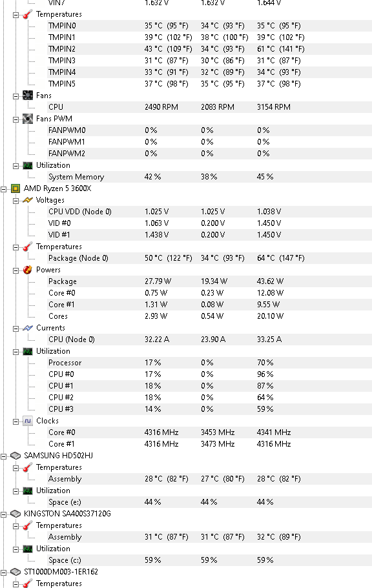
Task: Click the Powers flame icon
Action: tap(28, 270)
